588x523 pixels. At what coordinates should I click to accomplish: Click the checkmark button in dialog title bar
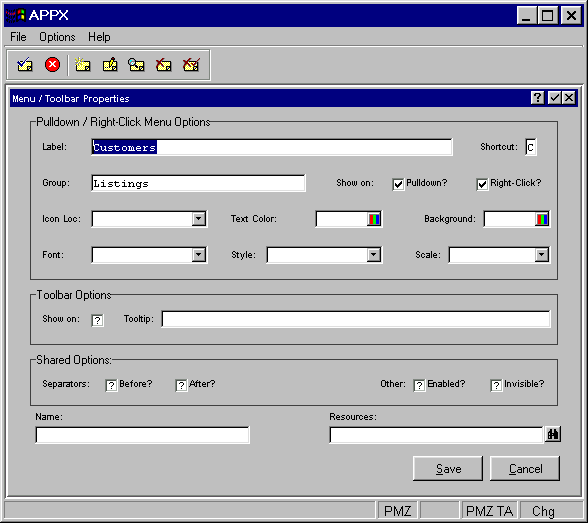click(x=554, y=98)
